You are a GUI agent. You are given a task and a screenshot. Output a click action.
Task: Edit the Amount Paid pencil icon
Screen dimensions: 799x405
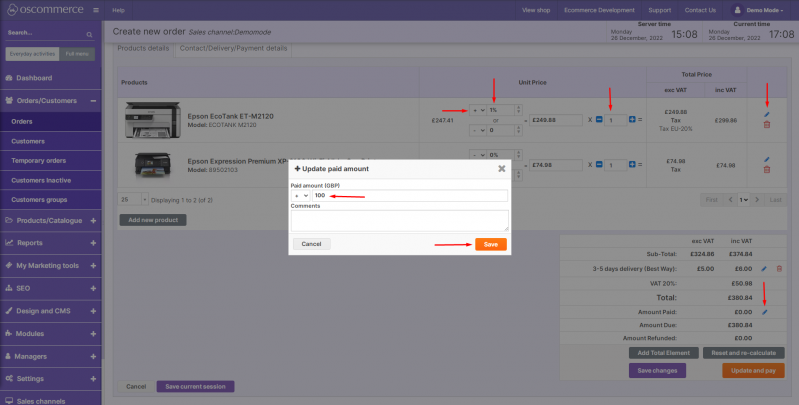(x=765, y=312)
